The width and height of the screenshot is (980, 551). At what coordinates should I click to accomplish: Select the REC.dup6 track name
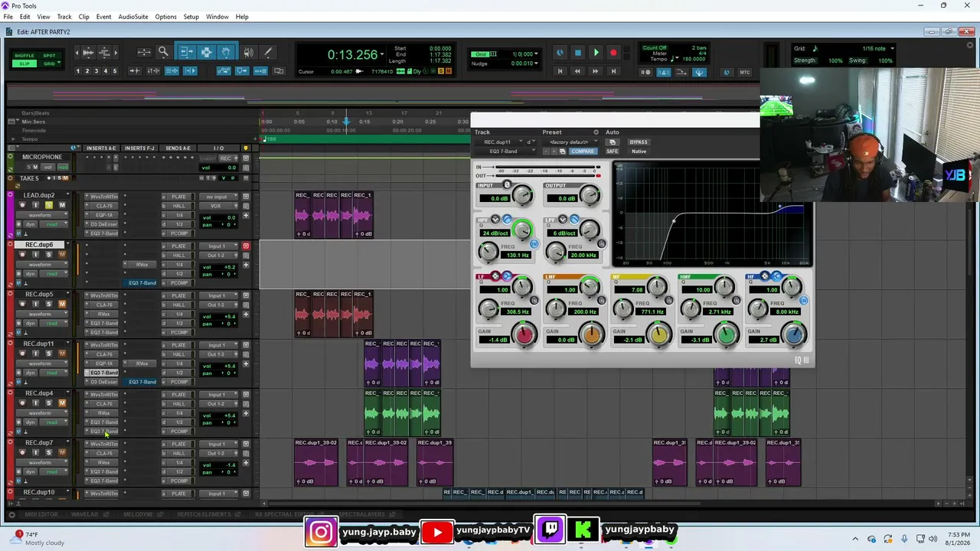39,245
